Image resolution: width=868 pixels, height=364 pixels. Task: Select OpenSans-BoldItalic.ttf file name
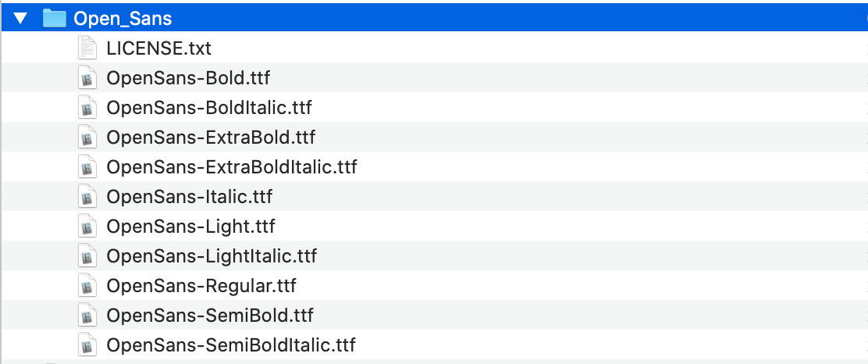pyautogui.click(x=209, y=108)
